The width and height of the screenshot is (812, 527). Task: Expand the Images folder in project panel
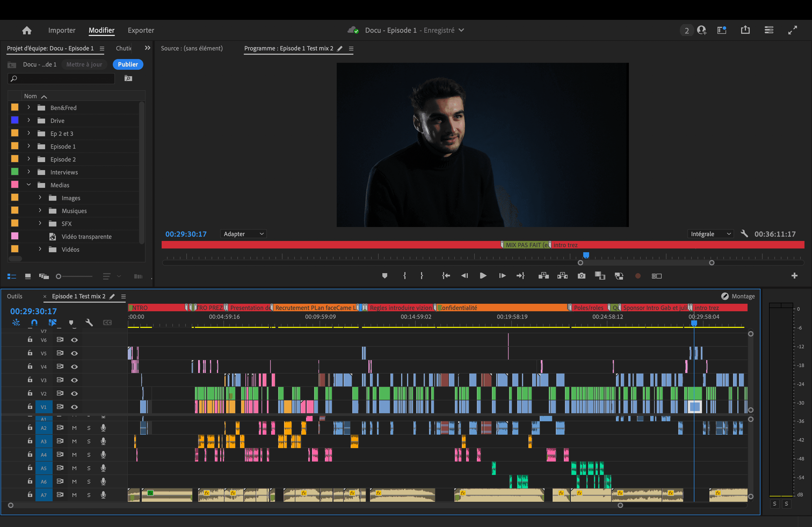pos(39,198)
